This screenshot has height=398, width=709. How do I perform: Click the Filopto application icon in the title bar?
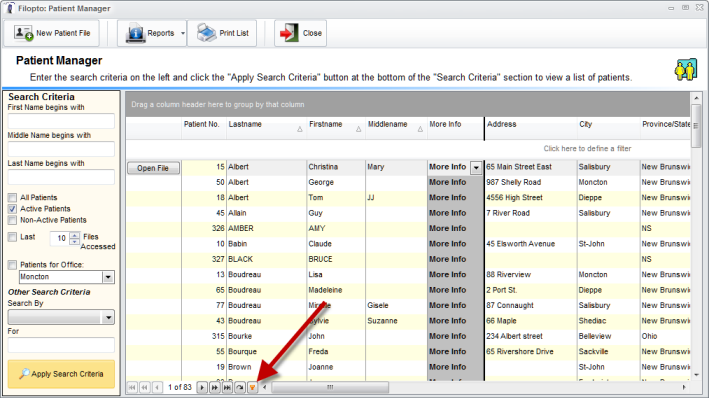(9, 8)
